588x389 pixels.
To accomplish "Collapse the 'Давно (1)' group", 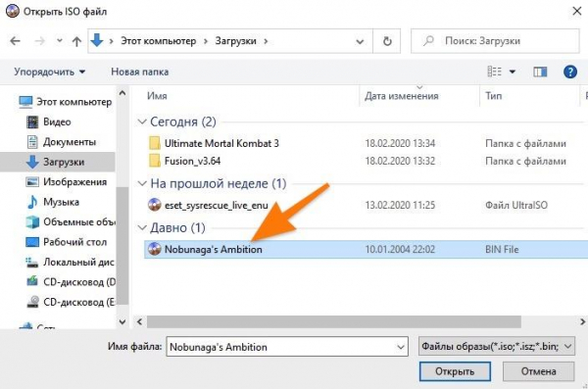I will 142,227.
